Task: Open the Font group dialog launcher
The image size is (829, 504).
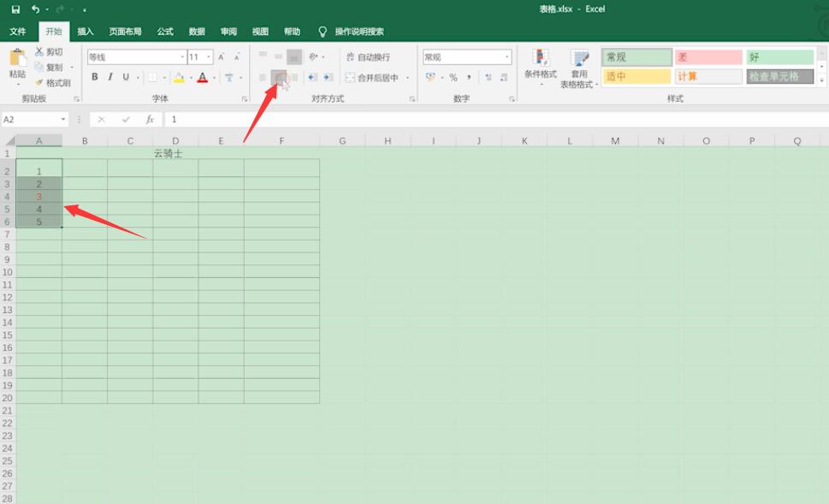Action: click(245, 99)
